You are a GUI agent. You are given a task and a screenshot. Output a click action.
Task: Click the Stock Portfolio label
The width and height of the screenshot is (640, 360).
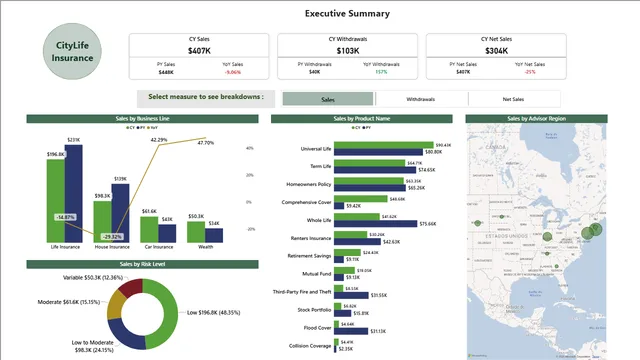314,310
